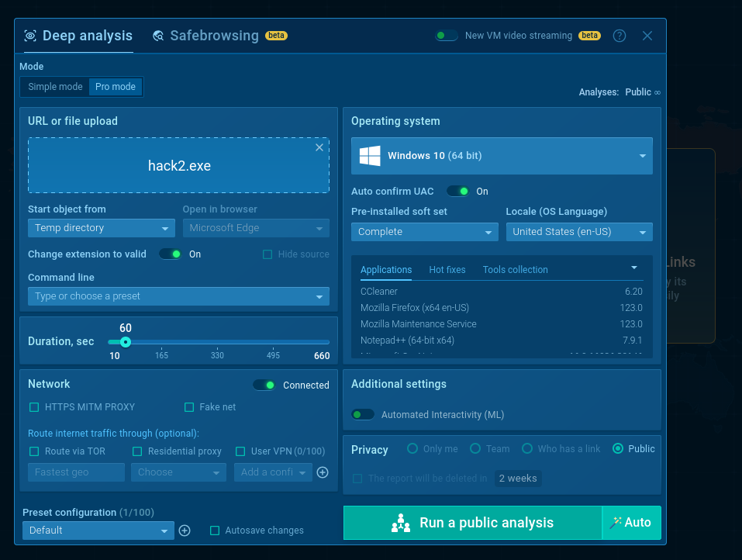The width and height of the screenshot is (742, 560).
Task: Switch to the Safebrowsing tab
Action: (x=220, y=36)
